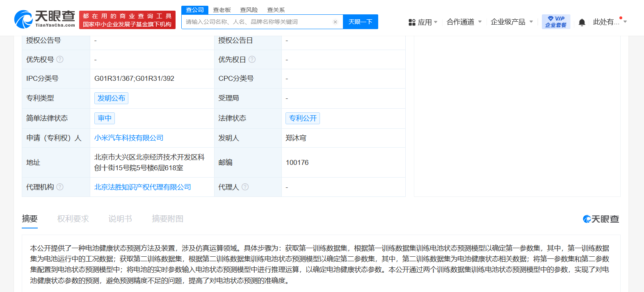Open the 应用 apps grid icon
Screen dimensions: 644x292
point(412,22)
